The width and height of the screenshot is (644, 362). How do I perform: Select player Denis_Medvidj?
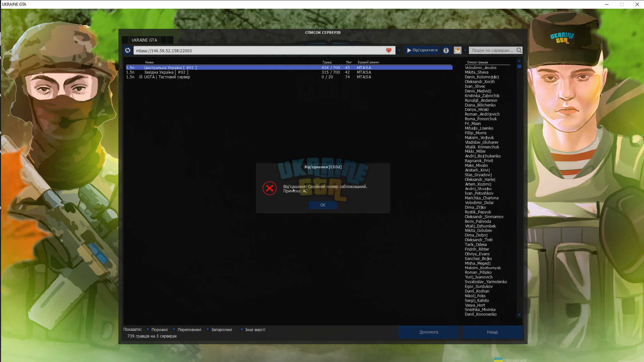tap(478, 91)
